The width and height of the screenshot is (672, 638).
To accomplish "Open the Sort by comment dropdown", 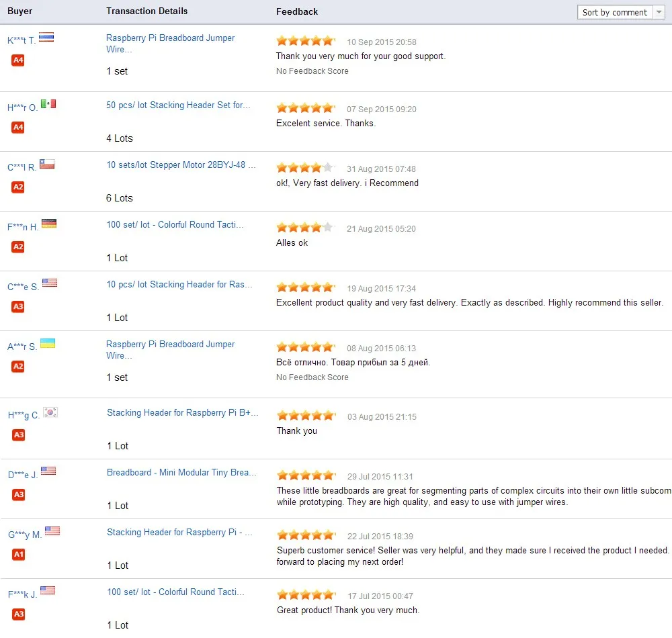I will point(620,12).
